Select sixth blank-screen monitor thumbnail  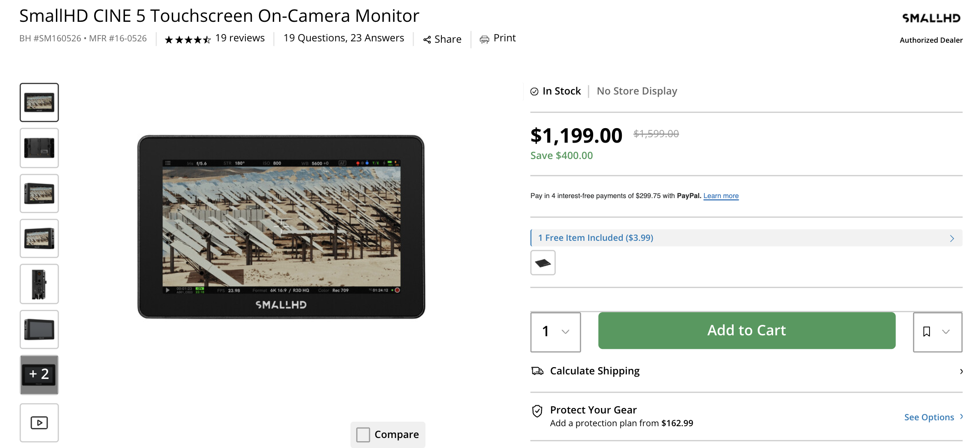click(39, 329)
